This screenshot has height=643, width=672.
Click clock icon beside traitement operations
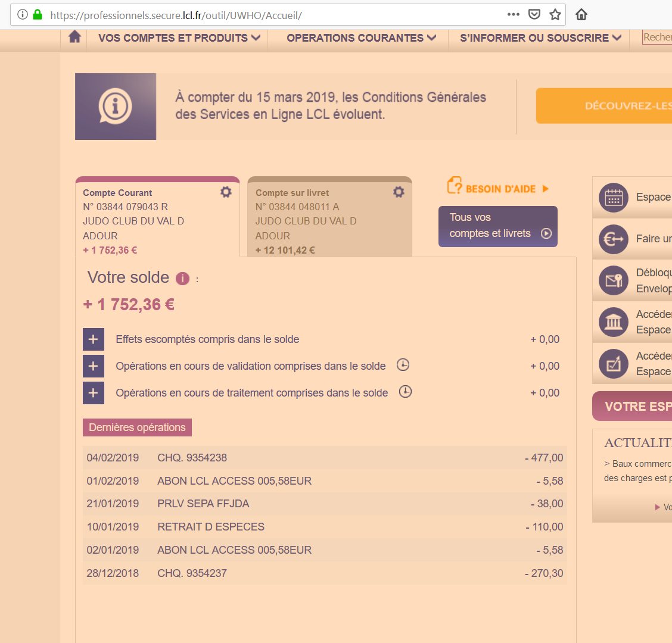tap(406, 392)
